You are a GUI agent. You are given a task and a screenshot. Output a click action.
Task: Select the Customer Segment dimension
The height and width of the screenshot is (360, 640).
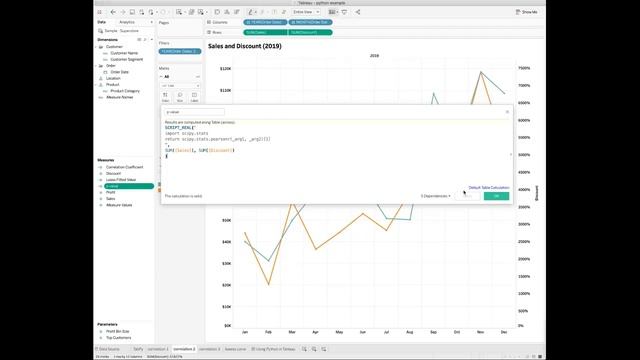pos(127,60)
